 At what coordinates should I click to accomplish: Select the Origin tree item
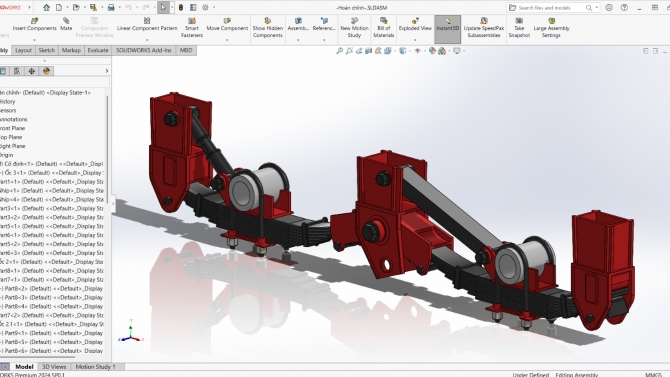(7, 155)
